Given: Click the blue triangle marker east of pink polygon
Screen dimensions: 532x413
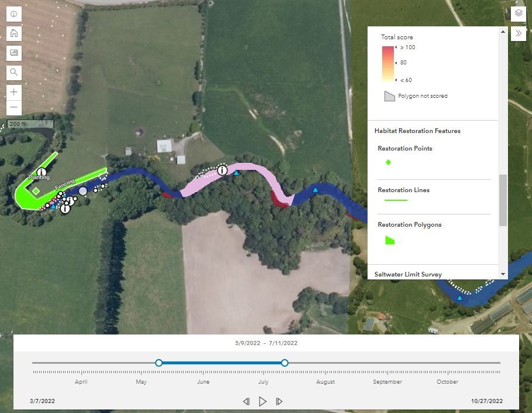Looking at the screenshot, I should [x=315, y=190].
